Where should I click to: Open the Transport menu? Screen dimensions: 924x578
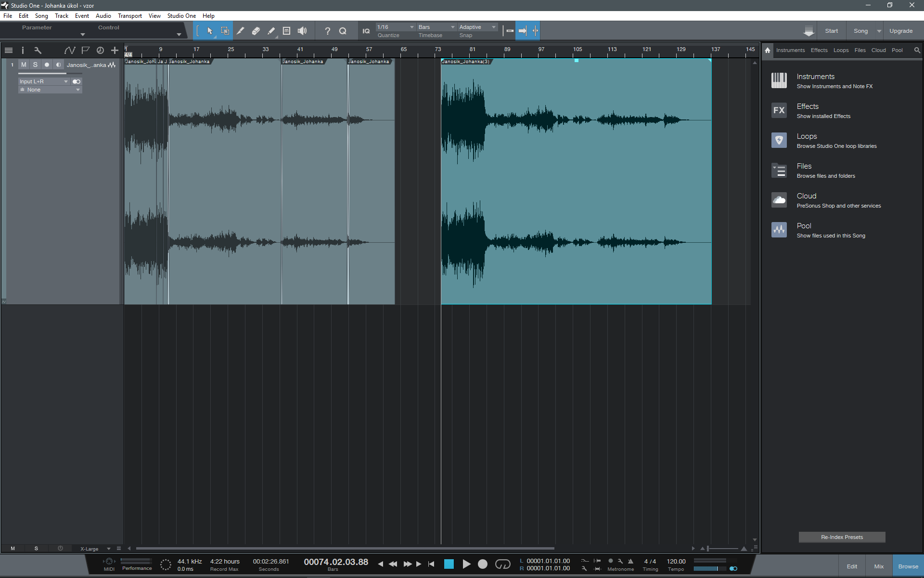click(130, 16)
